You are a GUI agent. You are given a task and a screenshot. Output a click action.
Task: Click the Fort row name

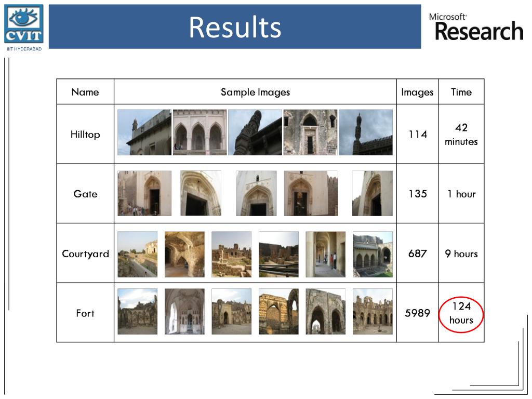tap(85, 313)
